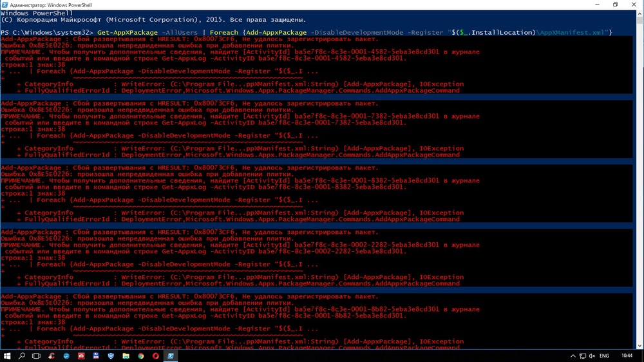Image resolution: width=644 pixels, height=362 pixels.
Task: Open the blue shield app in taskbar
Action: (x=111, y=356)
